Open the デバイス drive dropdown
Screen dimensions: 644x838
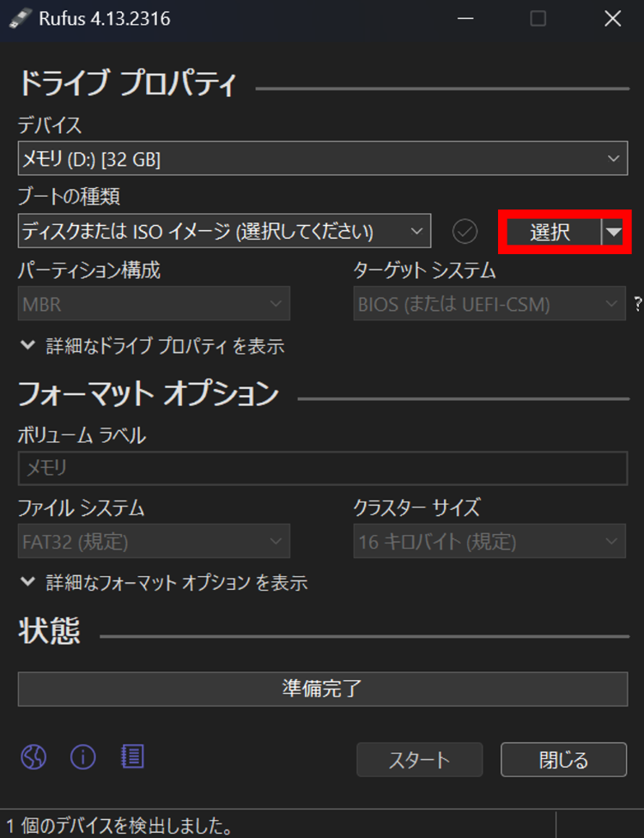tap(323, 158)
